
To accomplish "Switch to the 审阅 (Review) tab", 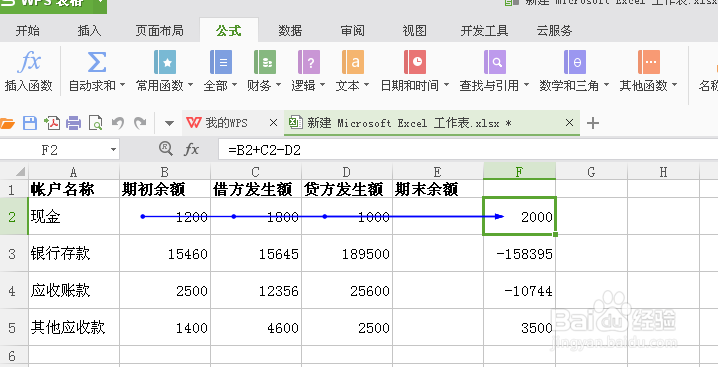I will click(353, 31).
